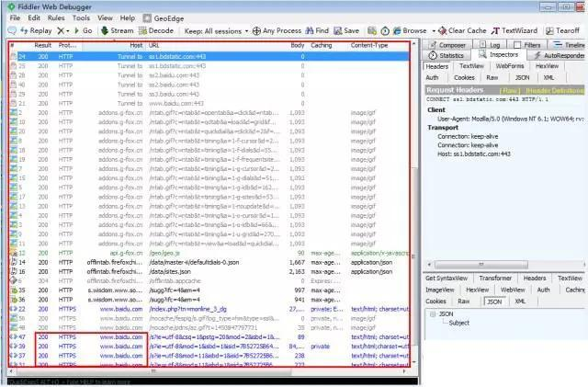
Task: Select session 22 /index.php baidu row
Action: tap(209, 309)
